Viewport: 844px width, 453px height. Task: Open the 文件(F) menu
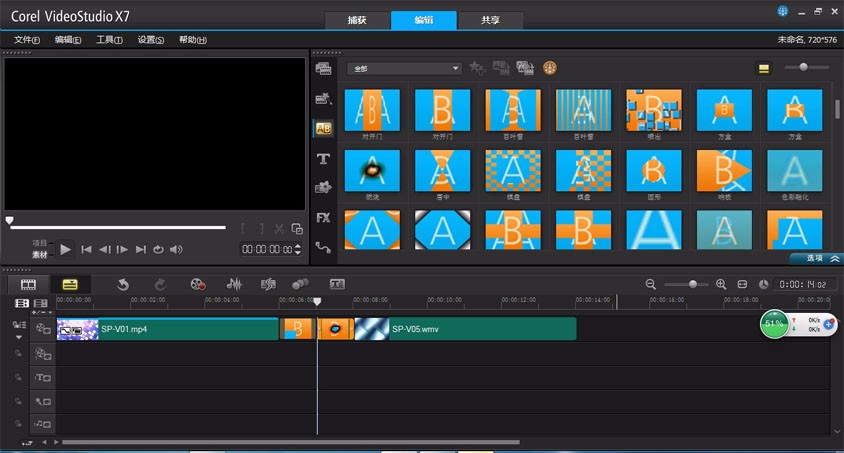[26, 39]
